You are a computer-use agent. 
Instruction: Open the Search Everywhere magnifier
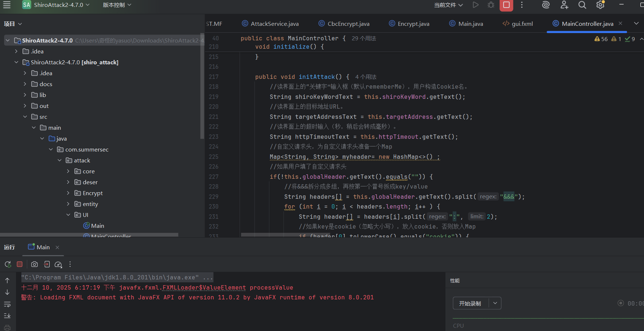[582, 5]
